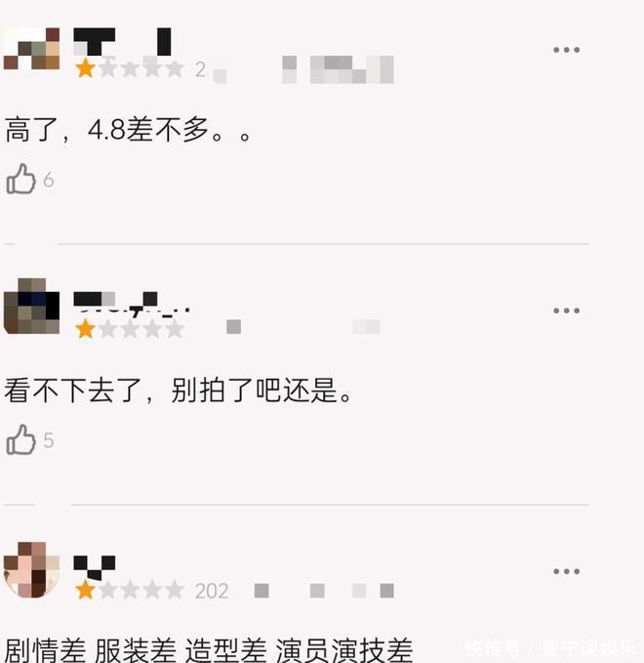
Task: Click the orange star on the 看不下去了 review
Action: [x=85, y=329]
